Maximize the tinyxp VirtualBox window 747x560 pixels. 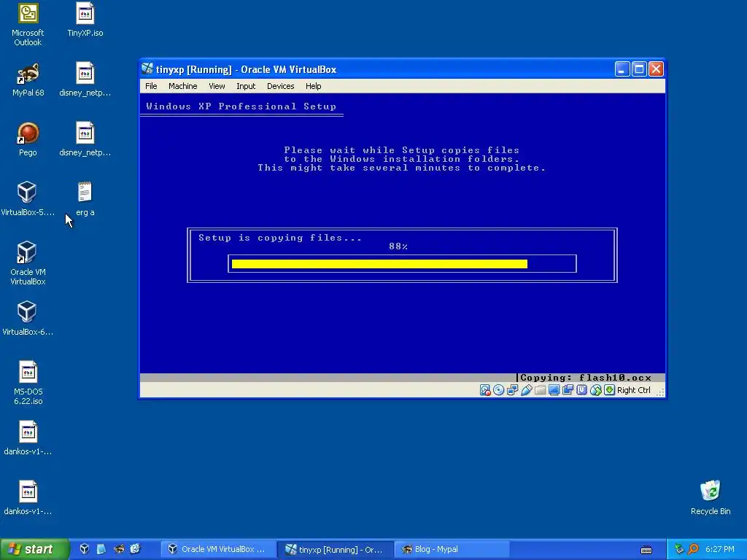(x=639, y=69)
